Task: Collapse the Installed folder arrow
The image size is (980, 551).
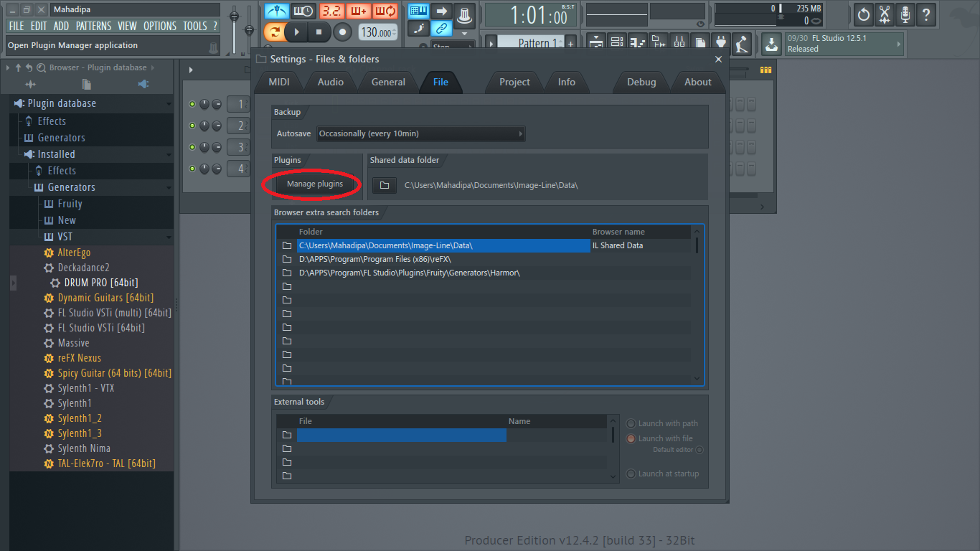Action: pos(169,155)
